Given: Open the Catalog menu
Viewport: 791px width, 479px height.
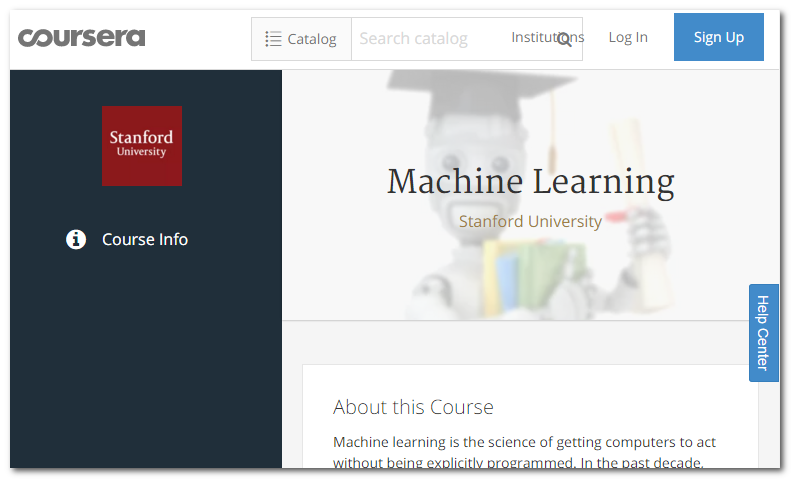Looking at the screenshot, I should (301, 39).
